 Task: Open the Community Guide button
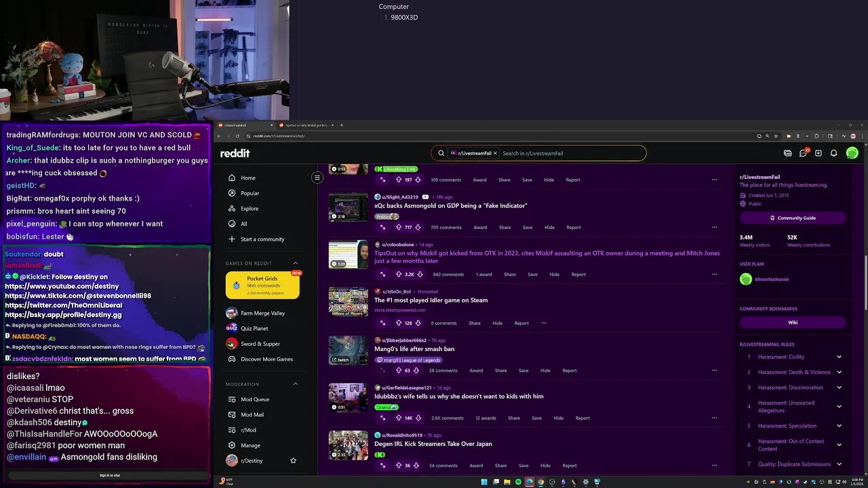click(793, 218)
